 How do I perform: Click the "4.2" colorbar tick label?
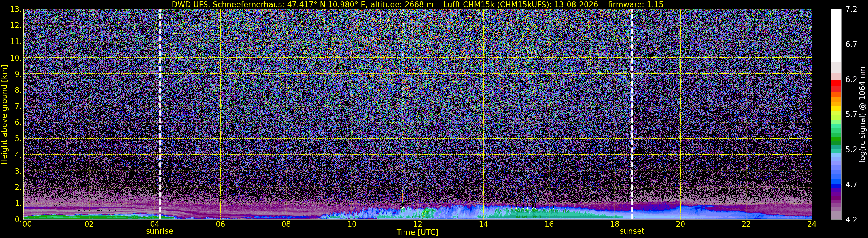point(851,220)
